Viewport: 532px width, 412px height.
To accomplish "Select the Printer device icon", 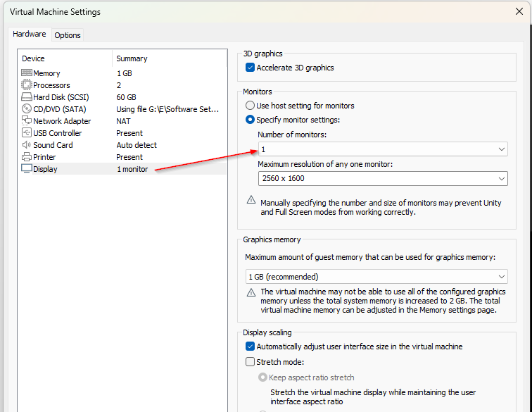I will click(27, 157).
